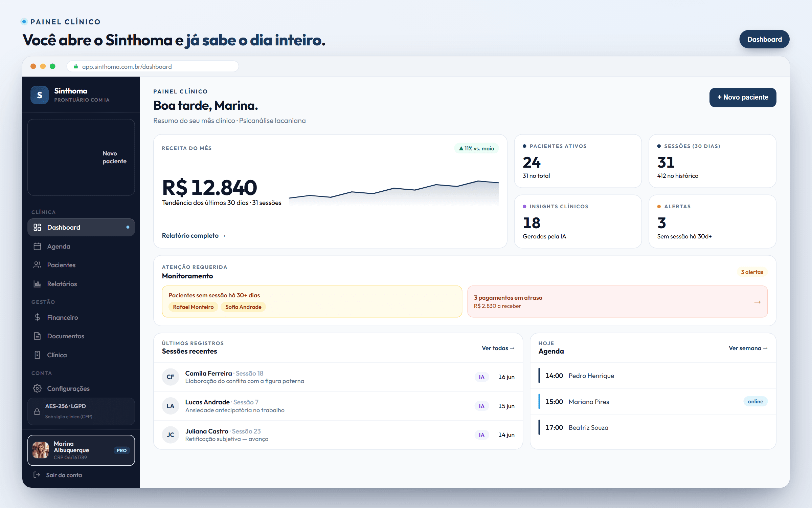
Task: Open the "3 pagamentos em atraso" card
Action: [x=617, y=301]
